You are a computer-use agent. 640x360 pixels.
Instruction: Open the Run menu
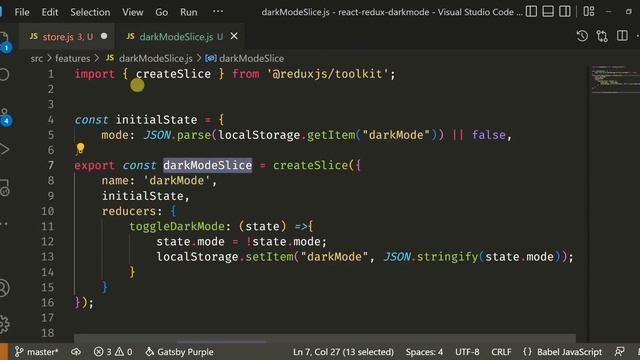(x=189, y=12)
